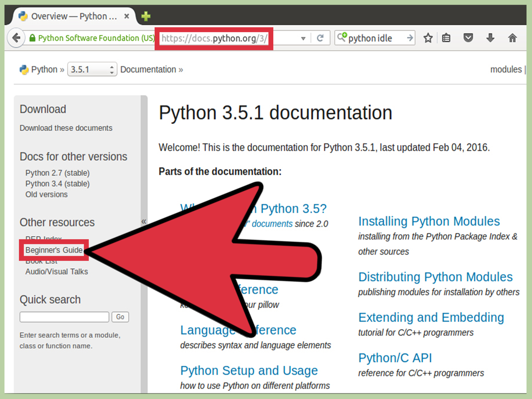
Task: Close the Overview — Python tab
Action: point(127,16)
